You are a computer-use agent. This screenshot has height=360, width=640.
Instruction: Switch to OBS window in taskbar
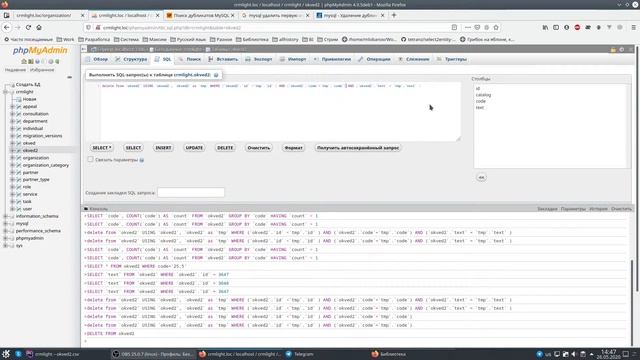pos(153,354)
